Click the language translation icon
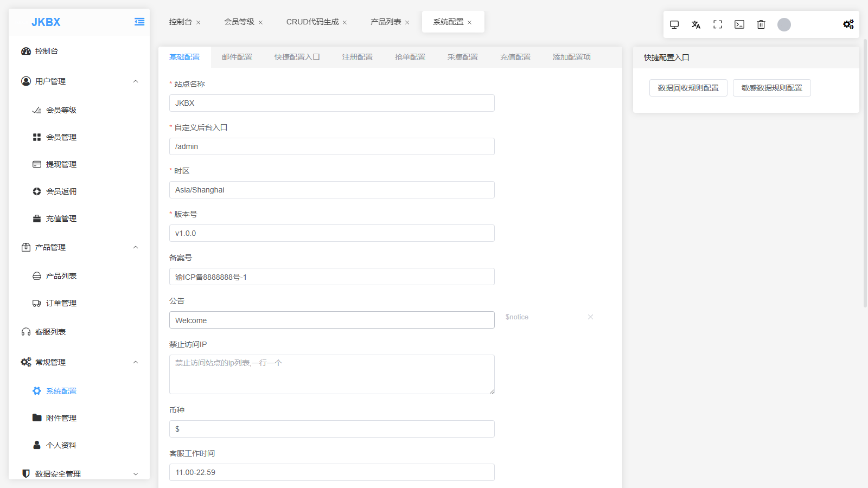 pos(696,24)
